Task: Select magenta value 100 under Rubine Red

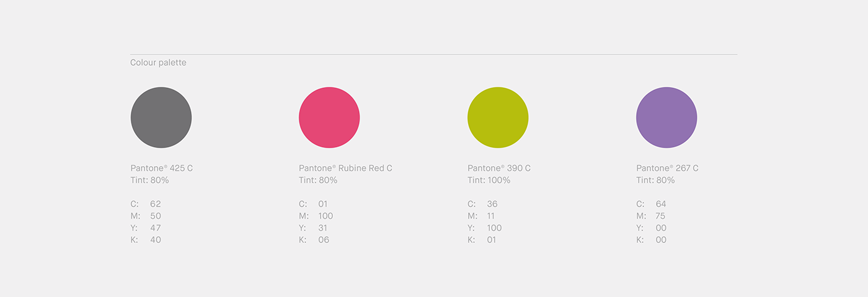Action: (x=325, y=216)
